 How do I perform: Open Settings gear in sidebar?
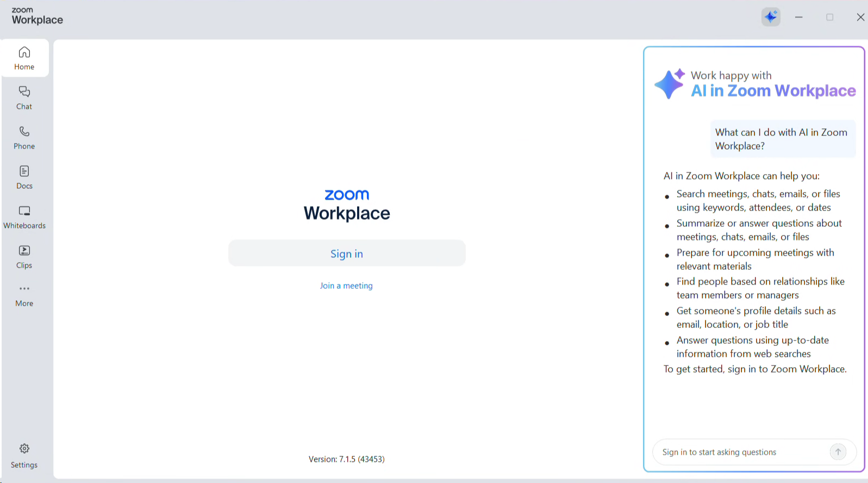click(24, 456)
